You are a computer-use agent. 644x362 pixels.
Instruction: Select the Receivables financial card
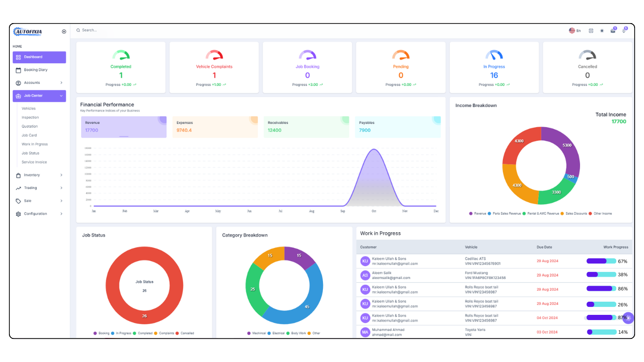306,127
